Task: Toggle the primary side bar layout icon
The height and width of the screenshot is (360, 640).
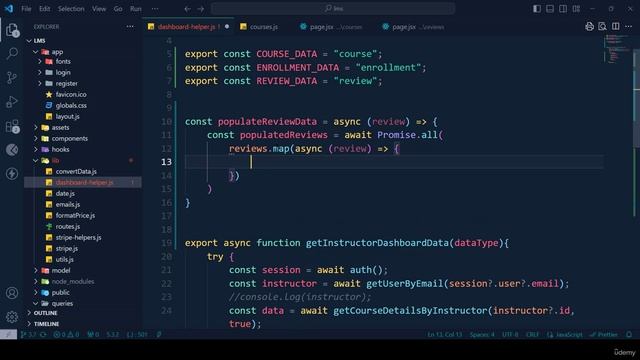Action: click(x=537, y=9)
